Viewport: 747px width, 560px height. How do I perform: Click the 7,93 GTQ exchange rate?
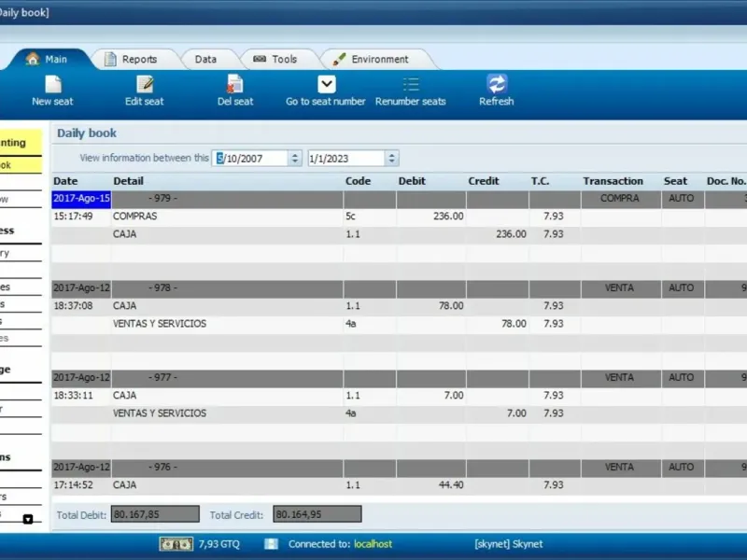(x=219, y=544)
